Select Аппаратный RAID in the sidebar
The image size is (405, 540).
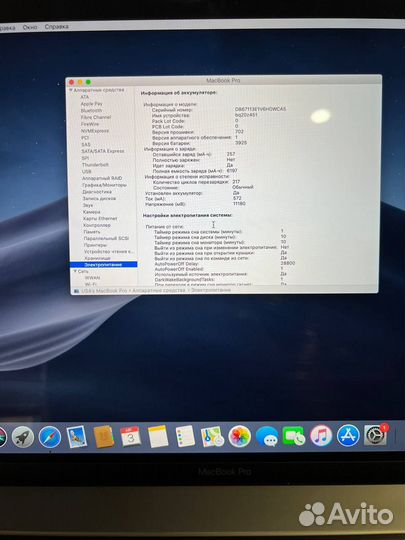[102, 178]
